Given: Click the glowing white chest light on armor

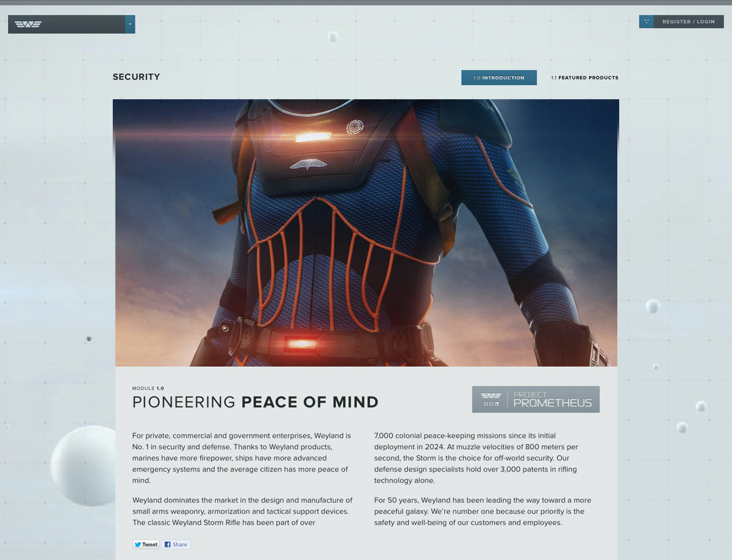Looking at the screenshot, I should [312, 137].
